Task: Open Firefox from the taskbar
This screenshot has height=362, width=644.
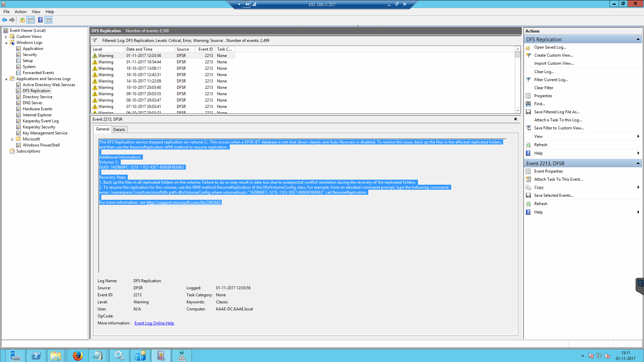Action: [x=77, y=356]
